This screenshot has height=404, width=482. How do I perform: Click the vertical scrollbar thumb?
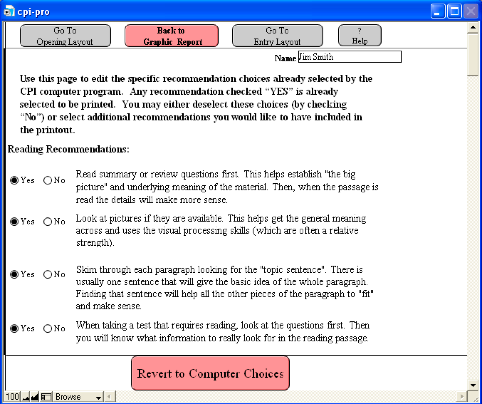[473, 55]
